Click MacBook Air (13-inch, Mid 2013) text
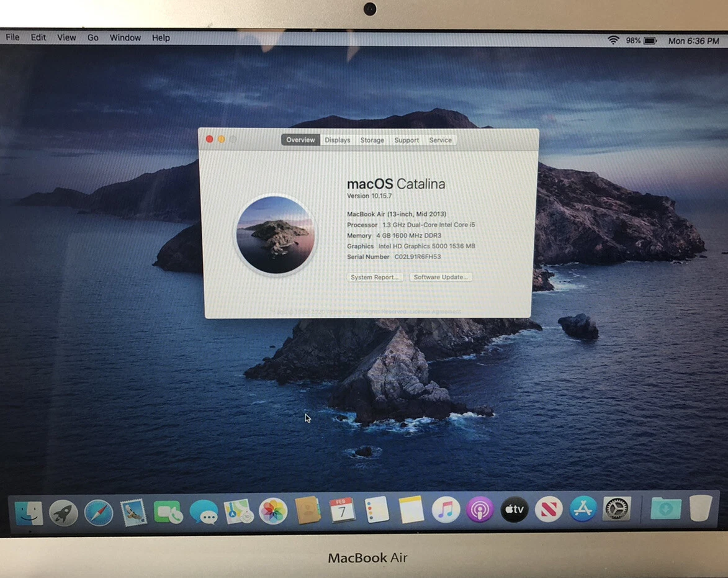 (x=397, y=214)
